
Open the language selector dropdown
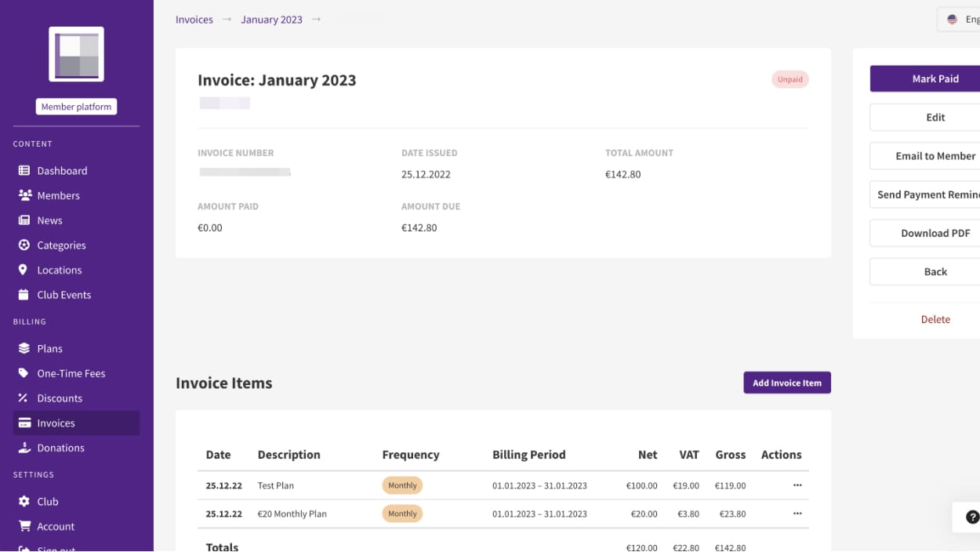959,20
